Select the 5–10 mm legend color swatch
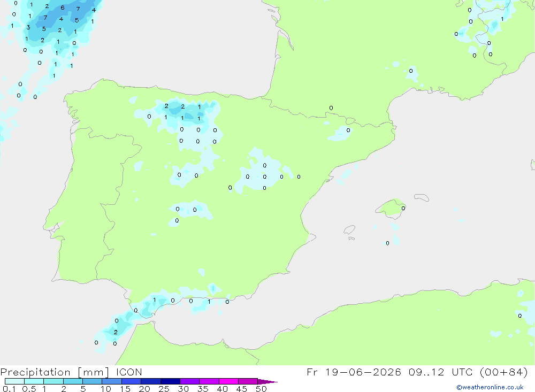Screen dimensions: 535x392 (93, 381)
